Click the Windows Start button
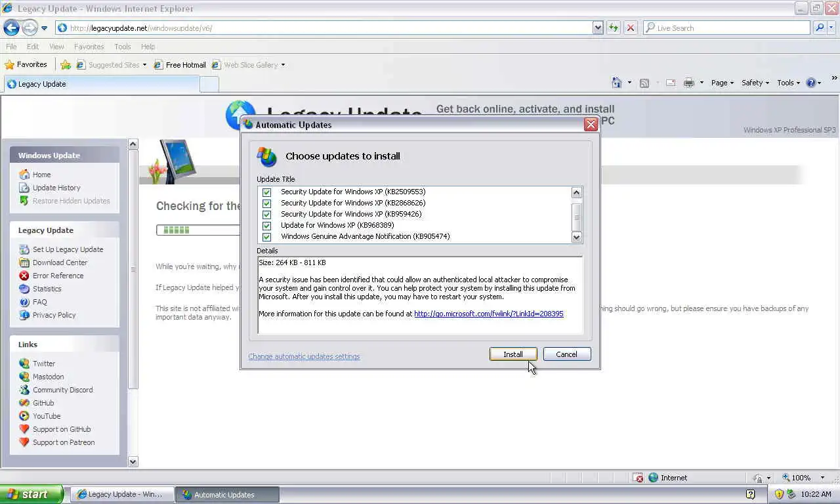This screenshot has width=840, height=504. tap(31, 494)
